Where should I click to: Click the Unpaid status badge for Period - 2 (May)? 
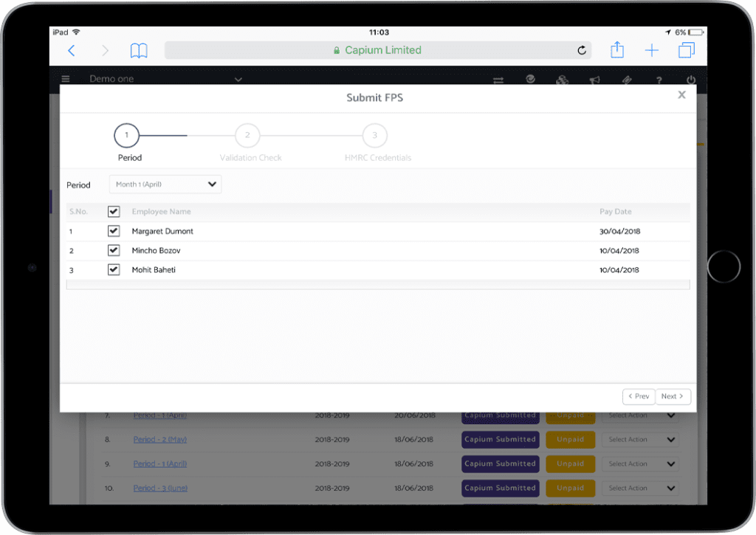click(570, 439)
